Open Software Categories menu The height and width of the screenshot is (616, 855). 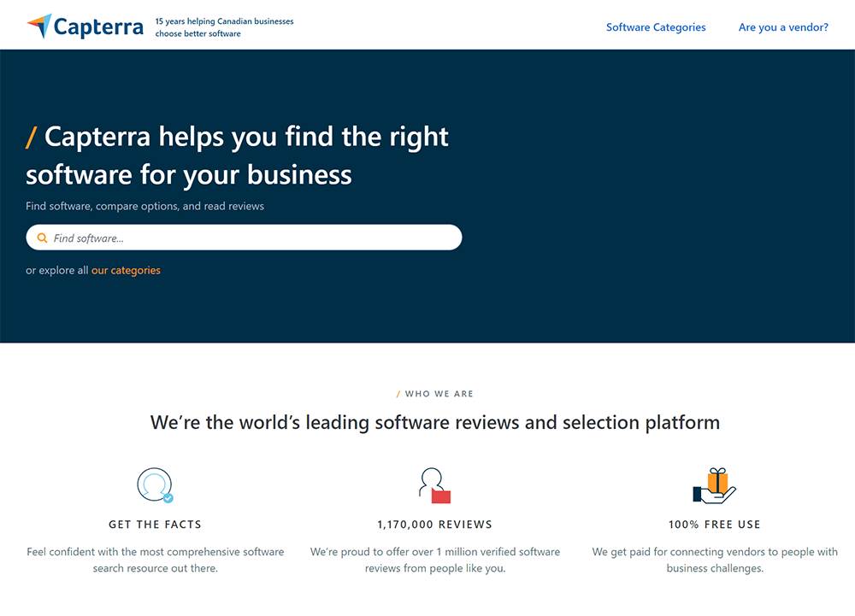pyautogui.click(x=656, y=27)
